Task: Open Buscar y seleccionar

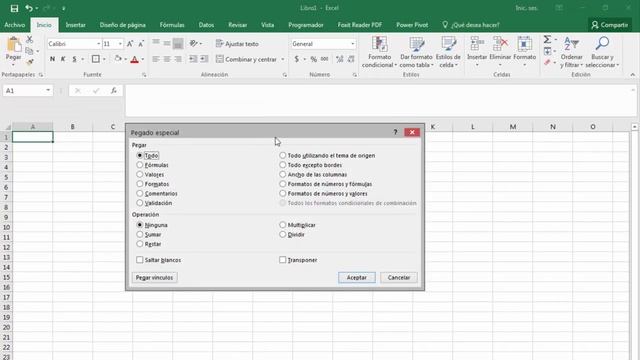Action: coord(602,52)
